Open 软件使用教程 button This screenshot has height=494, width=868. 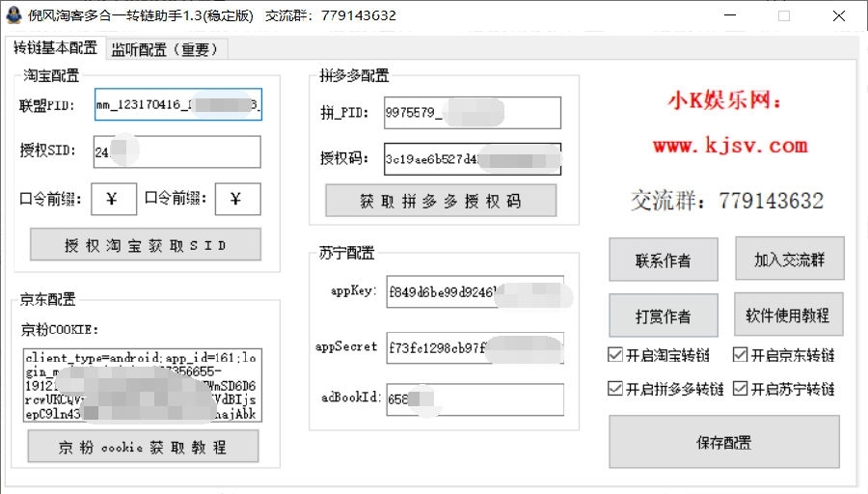coord(789,314)
